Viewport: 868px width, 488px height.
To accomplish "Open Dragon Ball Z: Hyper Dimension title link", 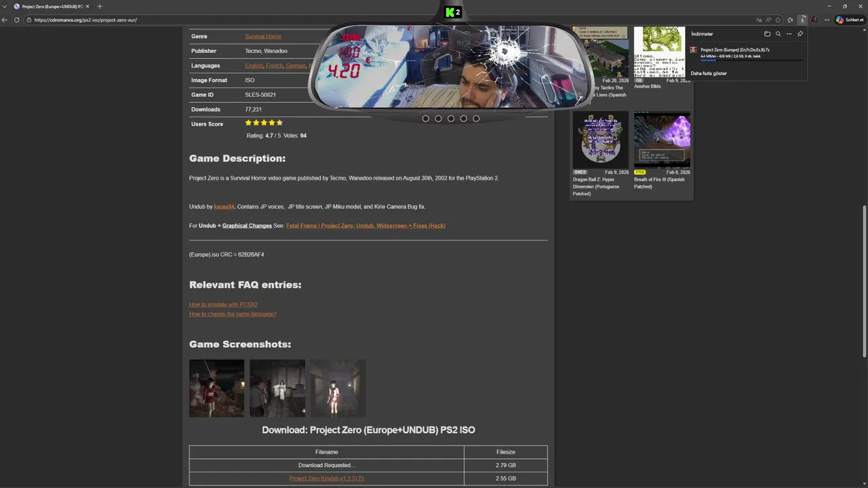I will click(x=597, y=186).
